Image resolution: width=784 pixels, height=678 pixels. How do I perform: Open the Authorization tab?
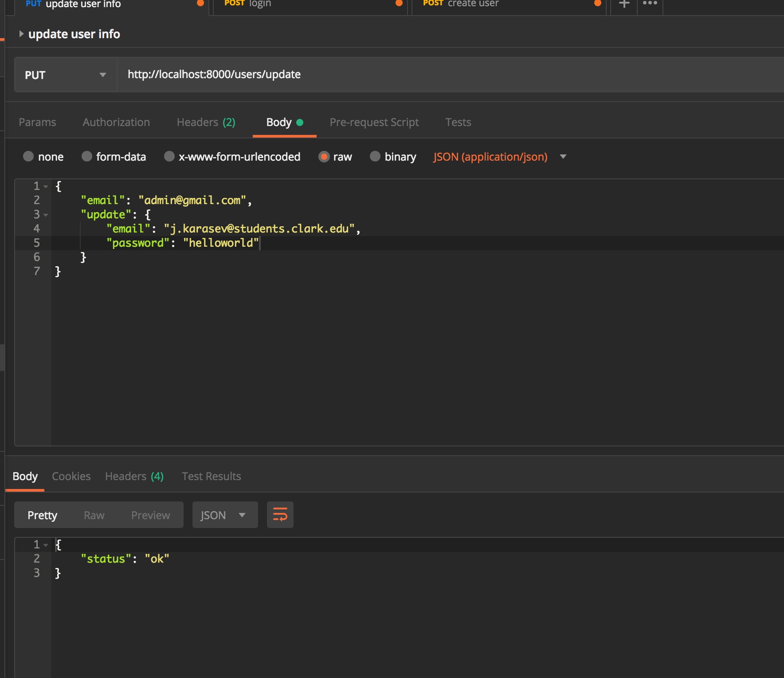tap(116, 122)
